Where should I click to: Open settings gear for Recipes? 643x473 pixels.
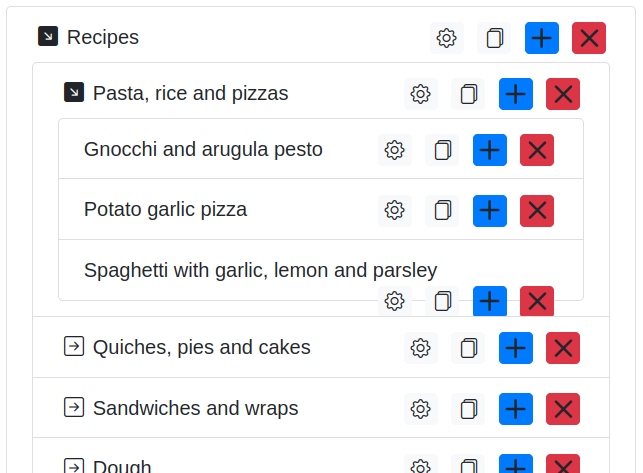[447, 38]
